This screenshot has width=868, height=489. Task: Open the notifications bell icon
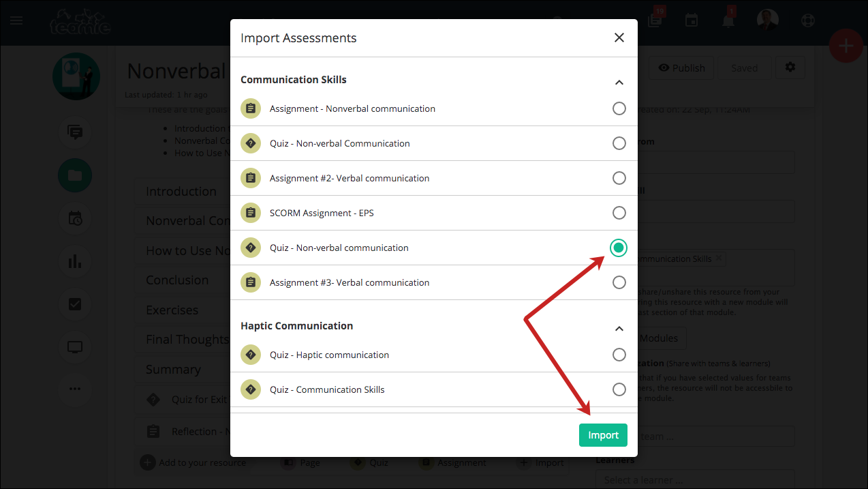pyautogui.click(x=728, y=20)
